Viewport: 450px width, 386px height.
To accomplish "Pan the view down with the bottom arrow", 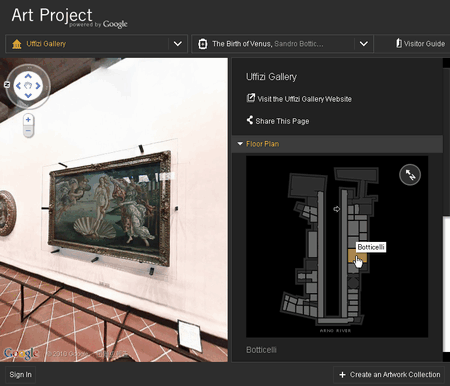I will pyautogui.click(x=28, y=96).
